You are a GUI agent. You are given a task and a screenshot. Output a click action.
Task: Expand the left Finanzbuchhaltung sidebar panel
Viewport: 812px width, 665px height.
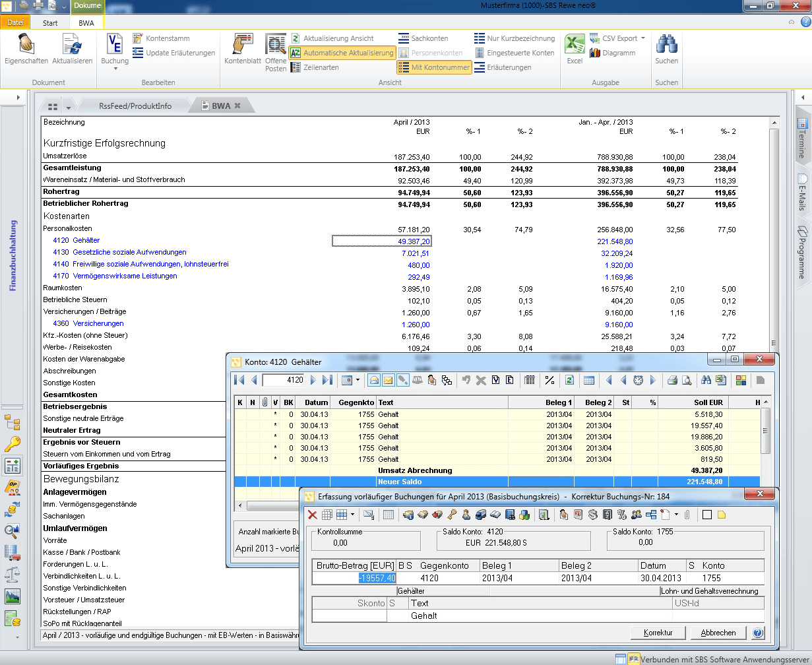click(18, 97)
